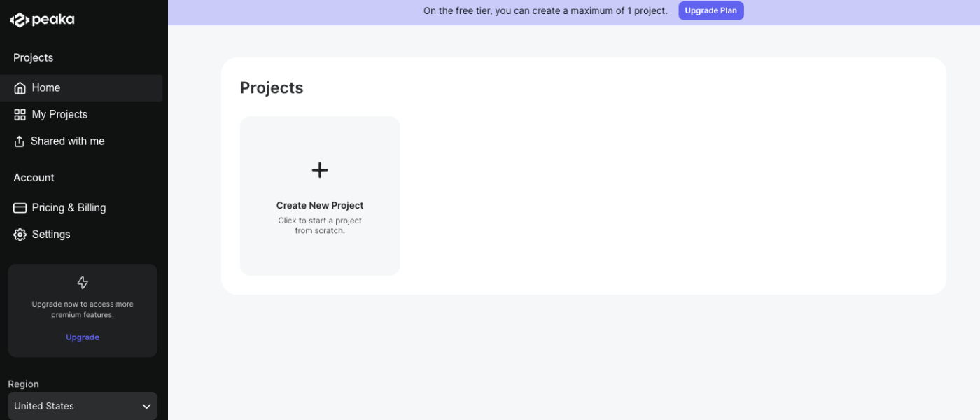Click the Home house icon
980x420 pixels.
click(x=20, y=88)
